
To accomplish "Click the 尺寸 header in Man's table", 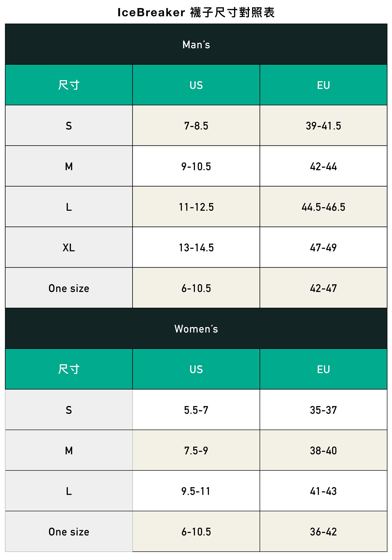I will point(69,85).
